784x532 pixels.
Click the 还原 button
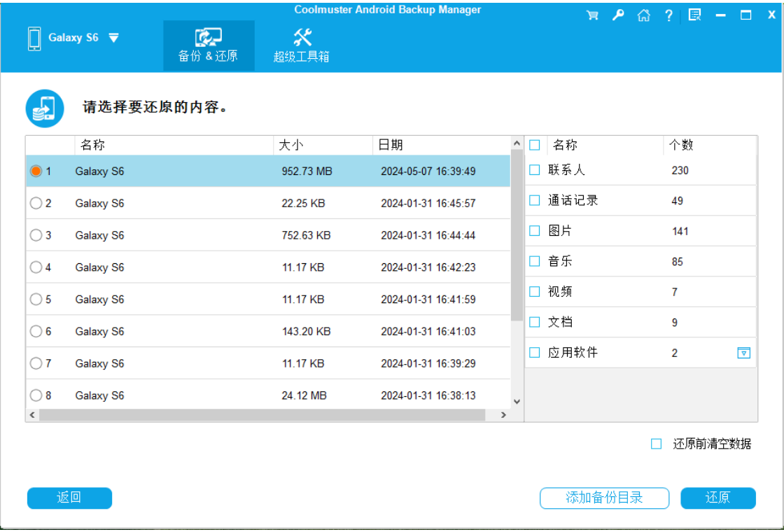pyautogui.click(x=718, y=498)
